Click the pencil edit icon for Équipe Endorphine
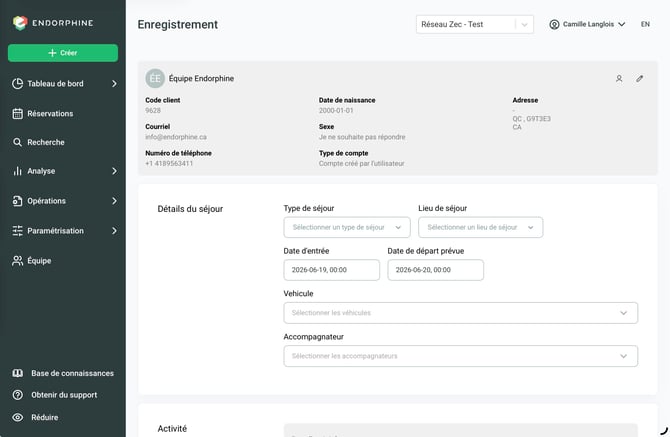The width and height of the screenshot is (670, 437). click(x=639, y=79)
